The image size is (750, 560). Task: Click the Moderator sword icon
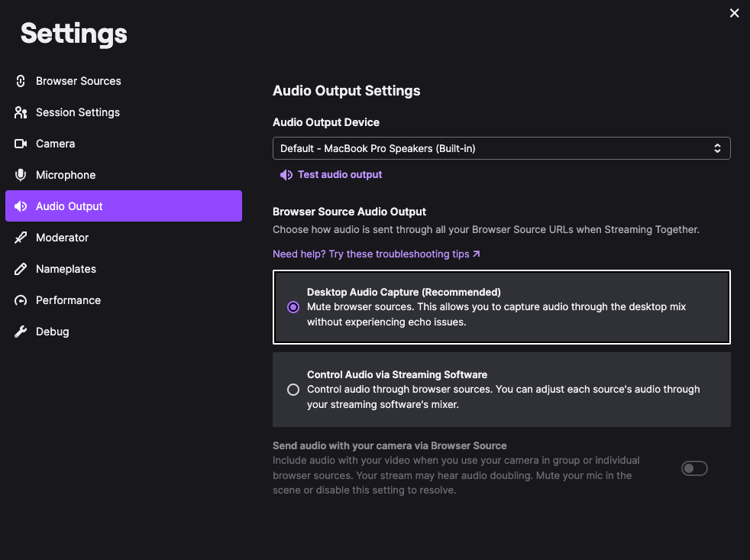click(21, 238)
